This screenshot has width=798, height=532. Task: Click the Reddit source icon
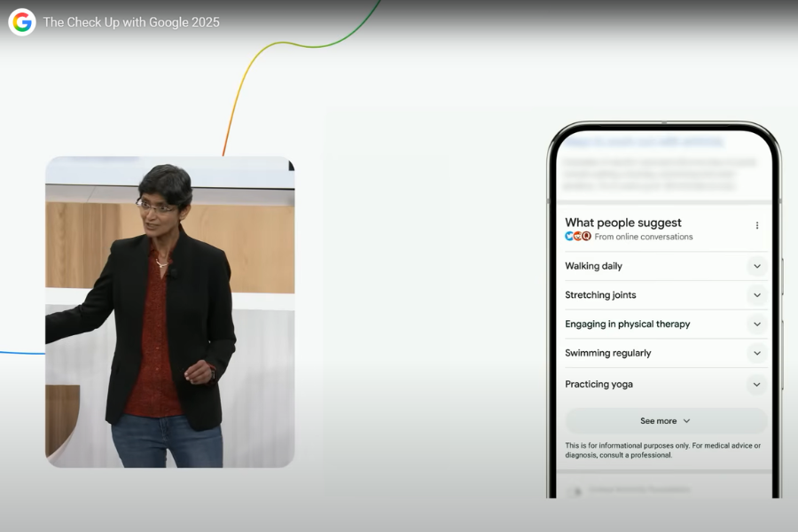pyautogui.click(x=578, y=237)
